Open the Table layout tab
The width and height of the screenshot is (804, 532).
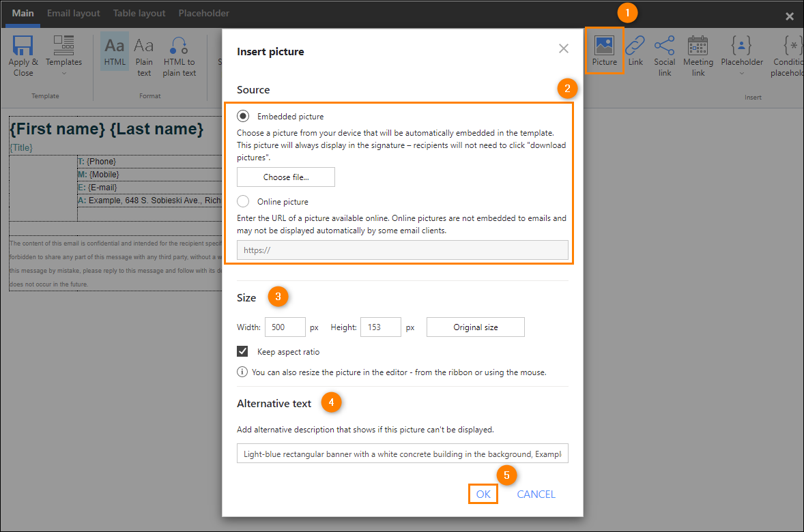click(x=139, y=14)
